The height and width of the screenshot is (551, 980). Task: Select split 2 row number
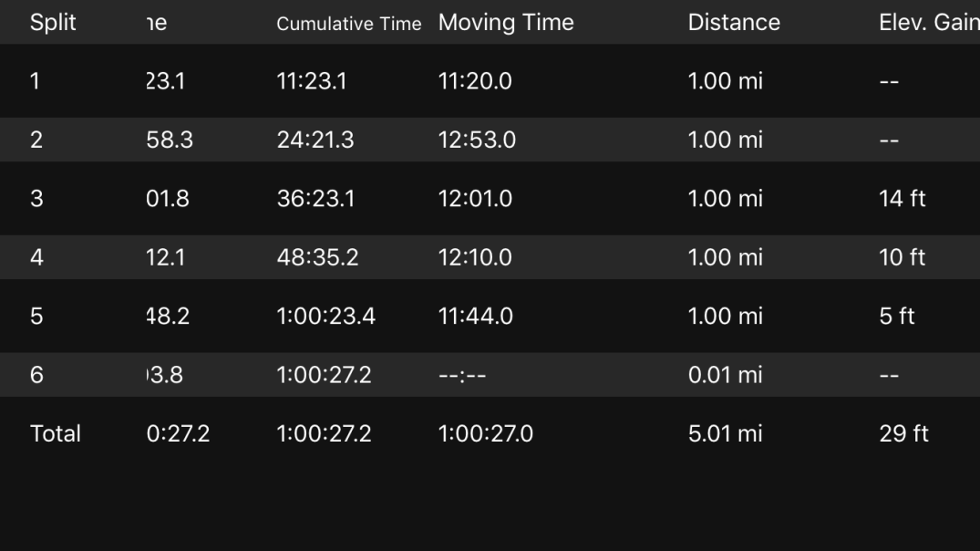(36, 140)
